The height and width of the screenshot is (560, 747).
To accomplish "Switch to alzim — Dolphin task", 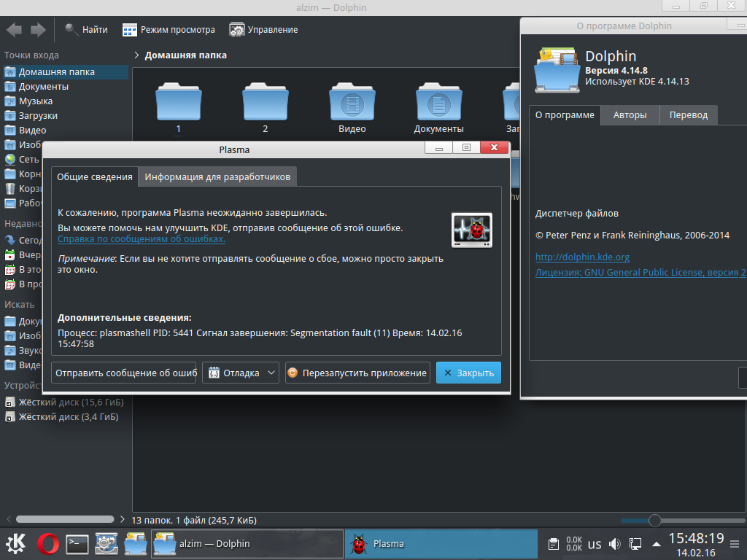I will click(x=247, y=543).
